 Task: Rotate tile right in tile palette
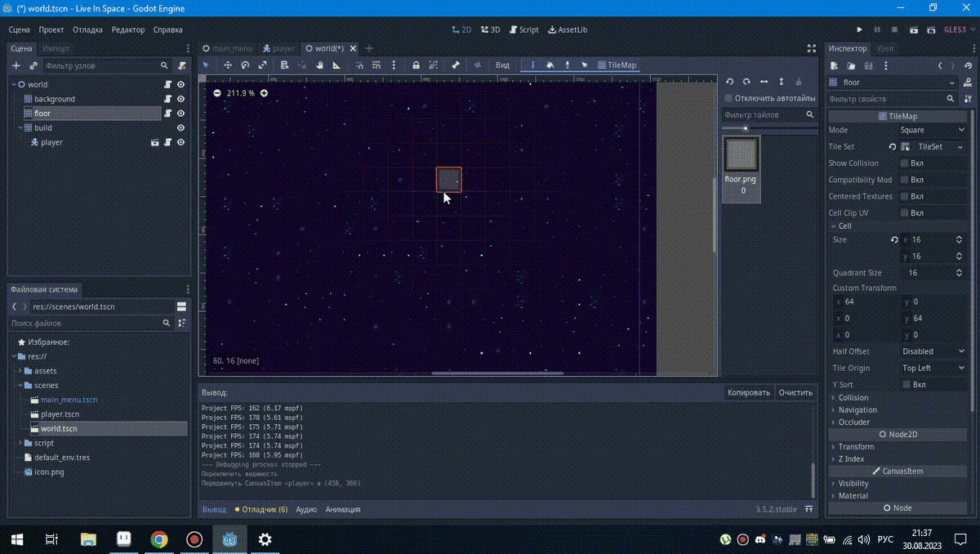coord(746,82)
